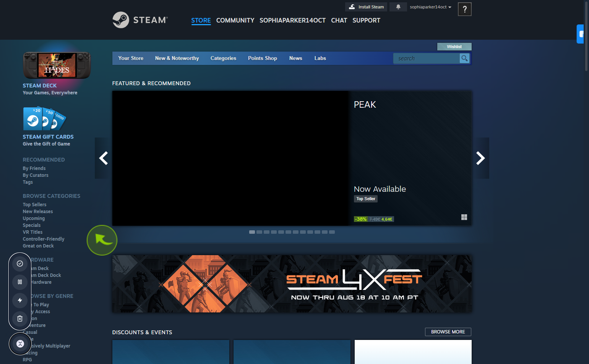Click the BROWSE MORE button

pyautogui.click(x=448, y=332)
